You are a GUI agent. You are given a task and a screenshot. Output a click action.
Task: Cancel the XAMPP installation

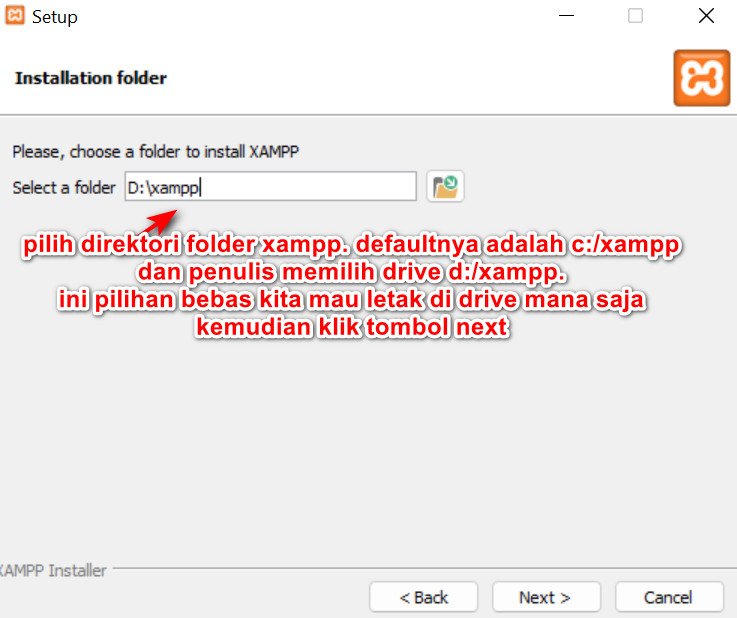click(x=669, y=597)
